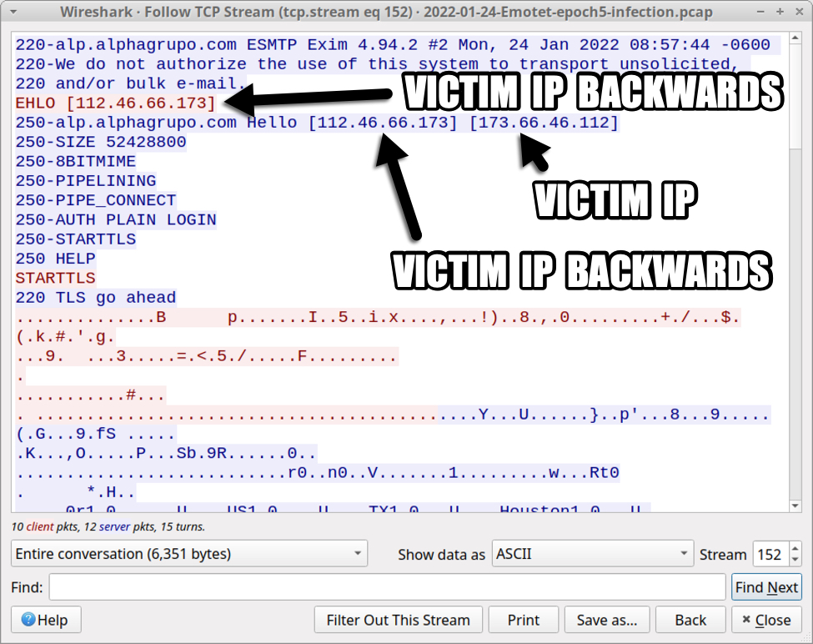This screenshot has width=813, height=644.
Task: Open the Entire conversation dropdown
Action: (189, 554)
